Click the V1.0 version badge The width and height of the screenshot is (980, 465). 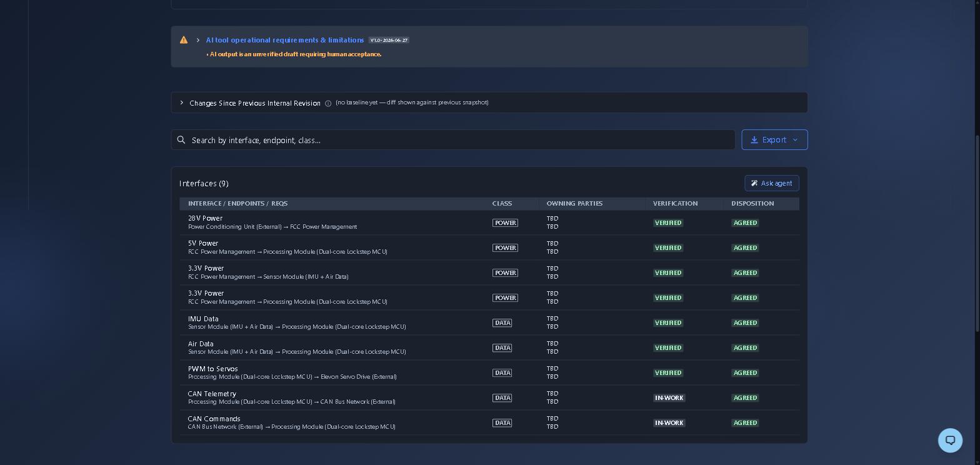389,40
